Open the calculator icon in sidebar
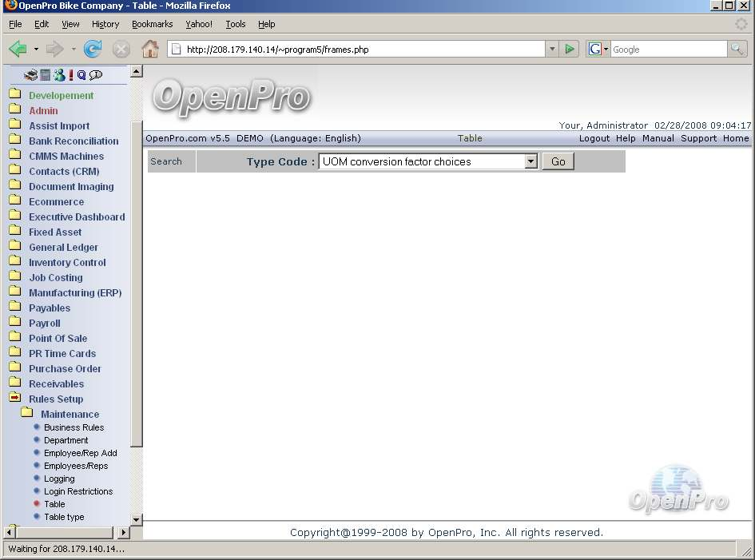The image size is (755, 560). click(x=46, y=75)
